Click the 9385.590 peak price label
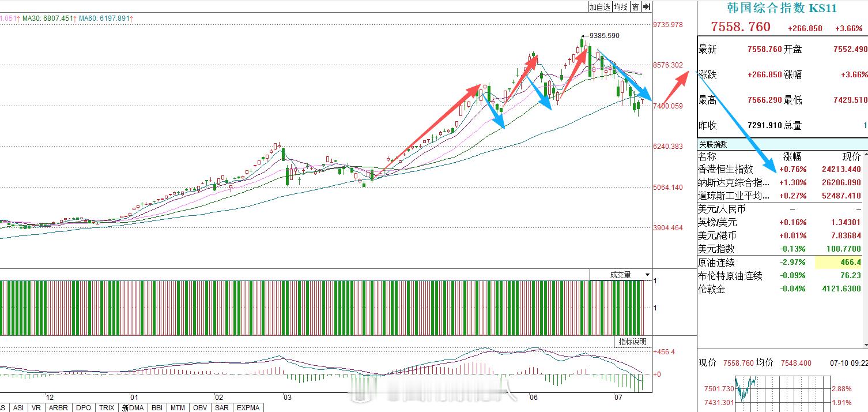Image resolution: width=868 pixels, height=412 pixels. point(605,36)
